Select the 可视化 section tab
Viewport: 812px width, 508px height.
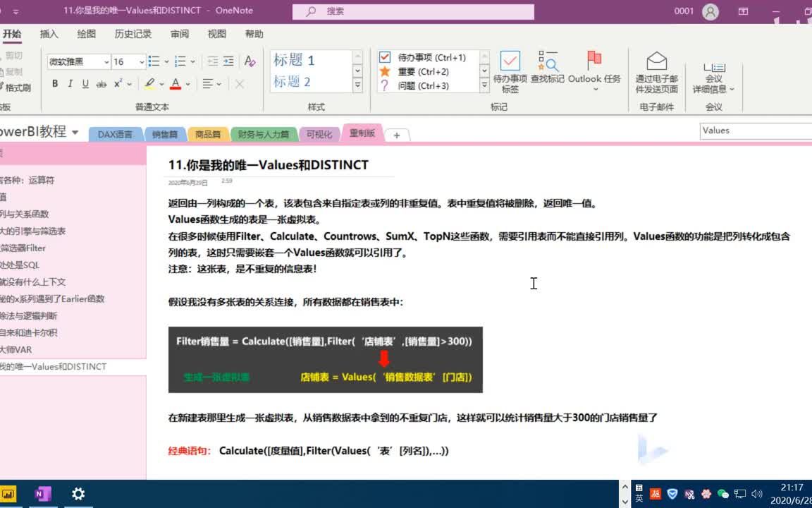point(319,133)
